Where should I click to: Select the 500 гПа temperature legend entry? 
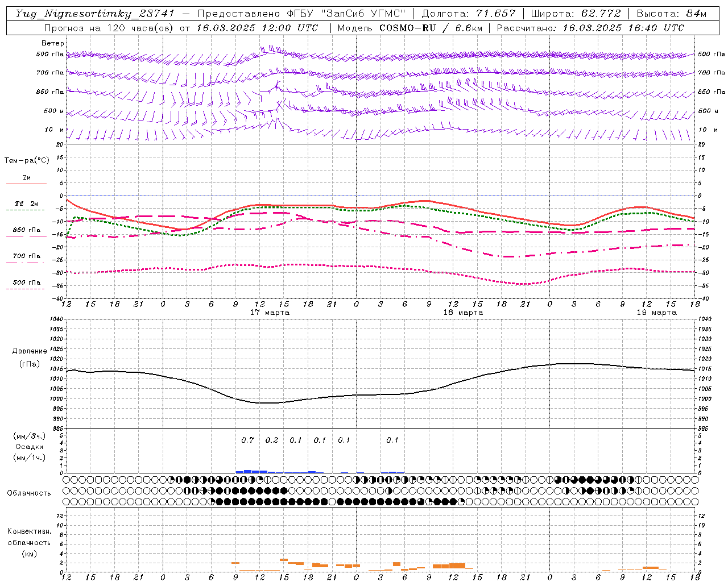tap(27, 282)
